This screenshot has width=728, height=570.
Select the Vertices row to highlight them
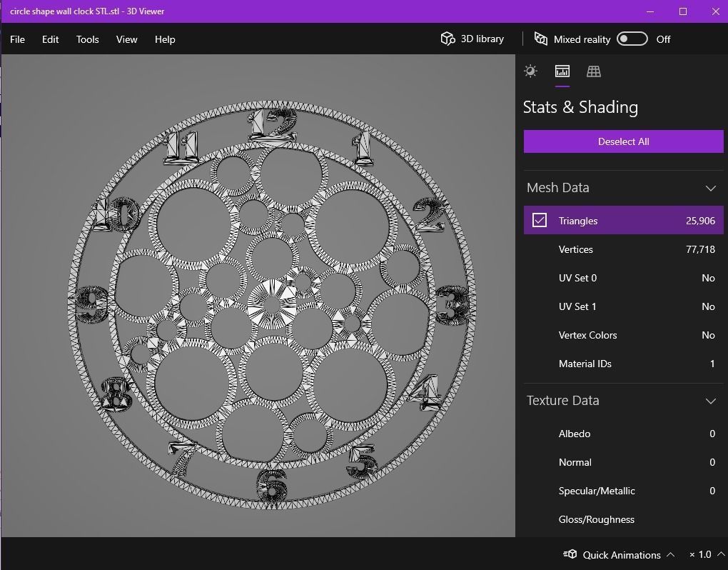click(x=623, y=249)
